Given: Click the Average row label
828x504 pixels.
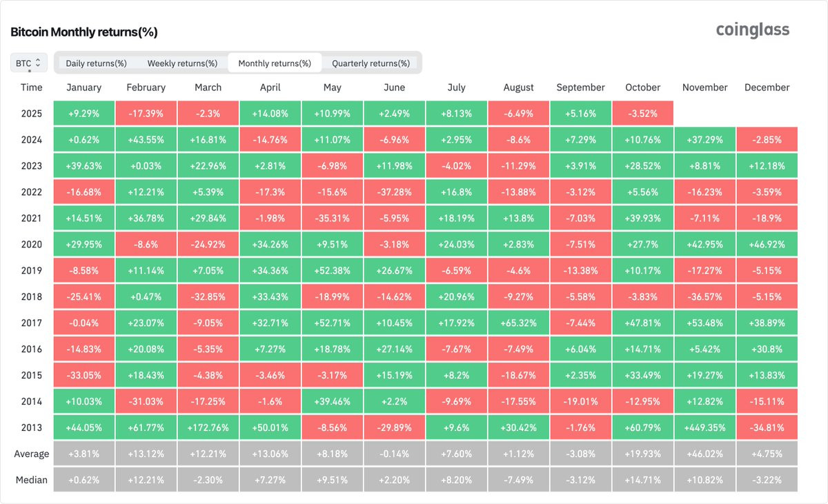Looking at the screenshot, I should coord(32,454).
